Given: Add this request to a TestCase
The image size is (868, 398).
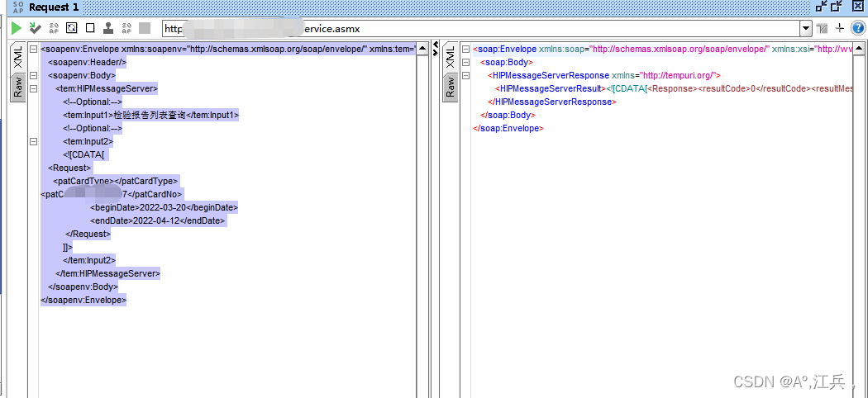Looking at the screenshot, I should click(x=36, y=27).
